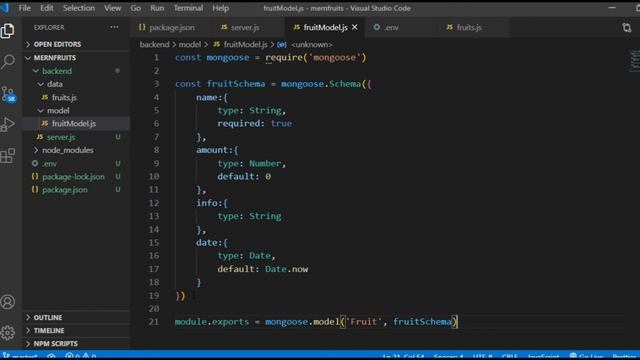The width and height of the screenshot is (640, 360).
Task: Click the VS Code logo icon
Action: pos(5,8)
